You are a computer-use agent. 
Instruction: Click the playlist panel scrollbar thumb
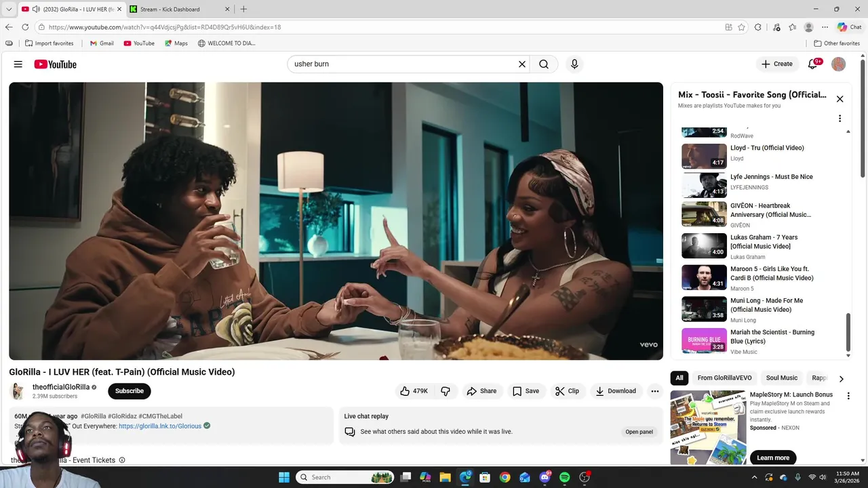tap(848, 333)
